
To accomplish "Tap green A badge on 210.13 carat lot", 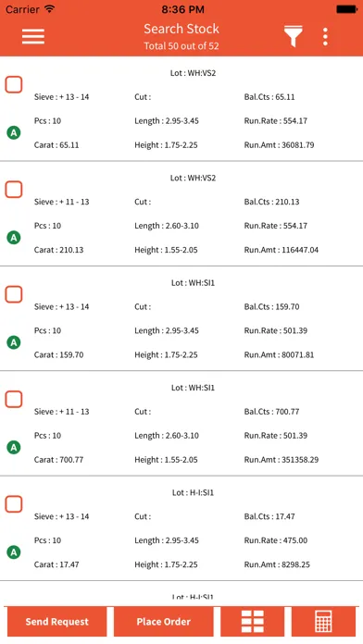I will pos(14,238).
